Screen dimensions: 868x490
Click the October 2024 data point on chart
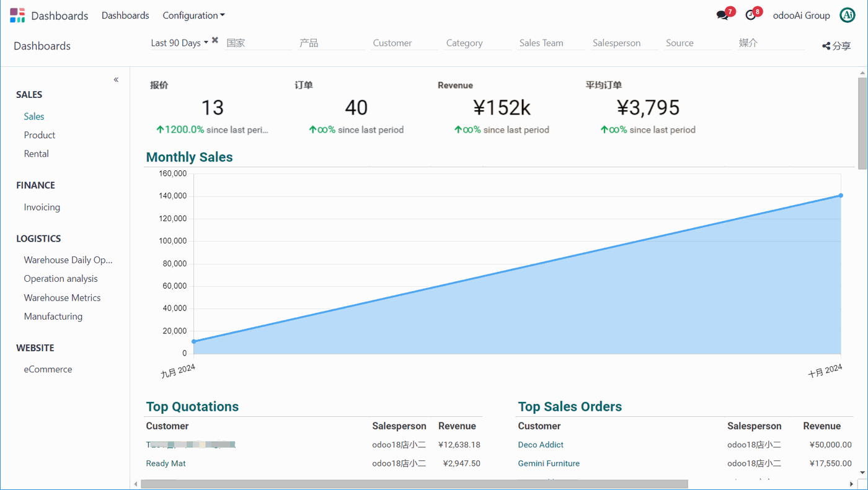coord(841,196)
